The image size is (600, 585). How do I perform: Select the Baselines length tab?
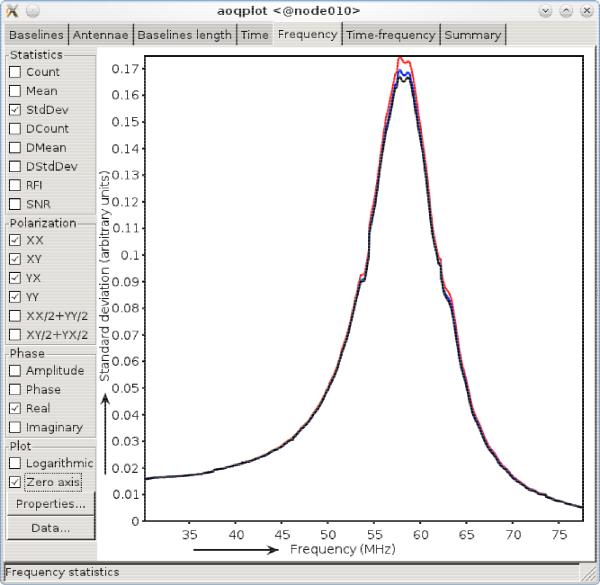(x=185, y=35)
